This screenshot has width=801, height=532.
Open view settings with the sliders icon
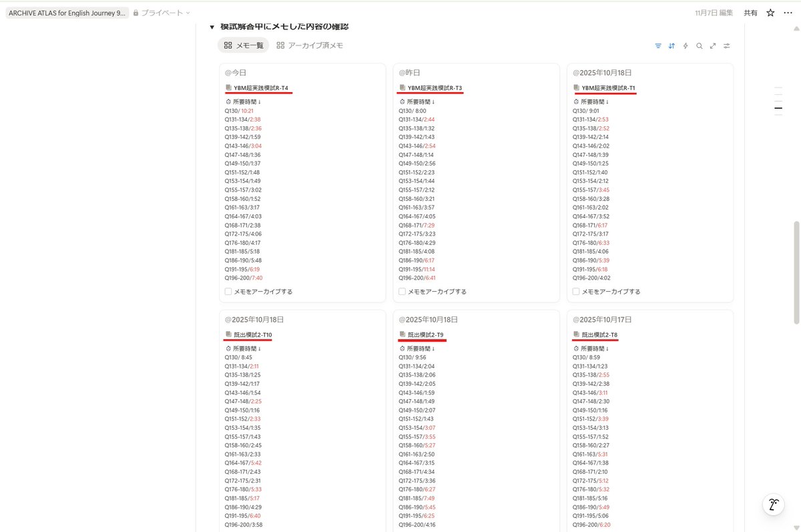(x=728, y=46)
